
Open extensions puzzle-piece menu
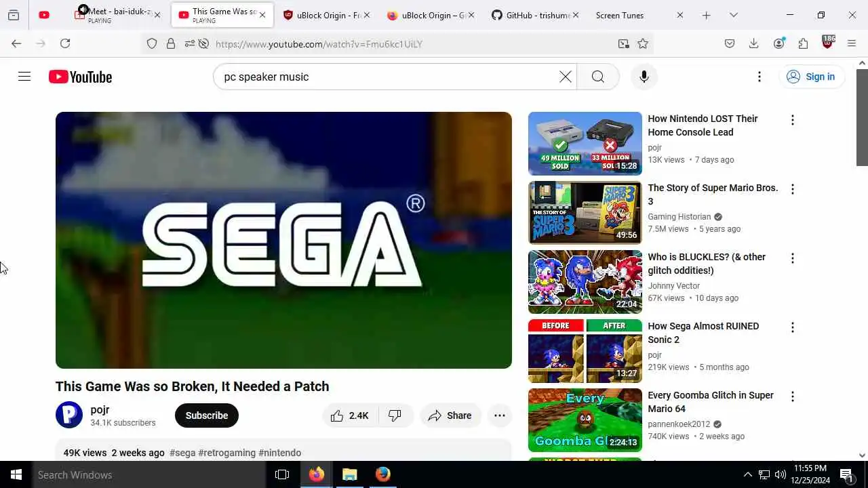tap(804, 43)
